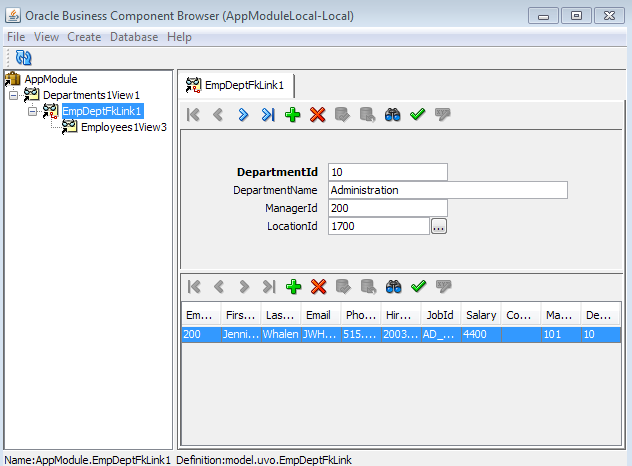Click the bind variables icon in department toolbar
This screenshot has height=466, width=632.
[443, 115]
